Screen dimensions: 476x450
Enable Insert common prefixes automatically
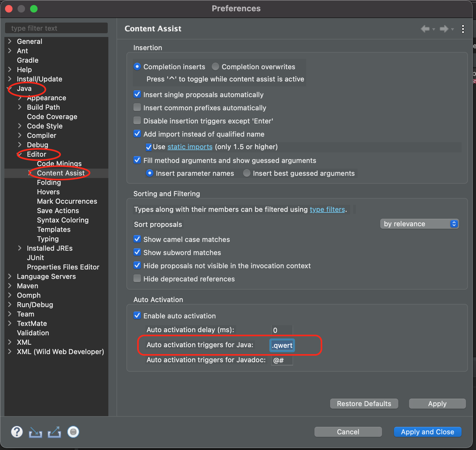(137, 107)
